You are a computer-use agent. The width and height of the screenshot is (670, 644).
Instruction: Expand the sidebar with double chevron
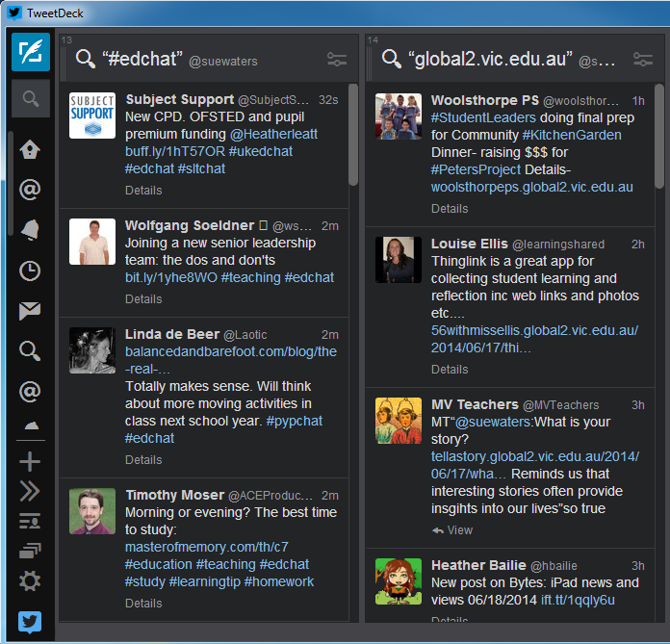point(30,491)
